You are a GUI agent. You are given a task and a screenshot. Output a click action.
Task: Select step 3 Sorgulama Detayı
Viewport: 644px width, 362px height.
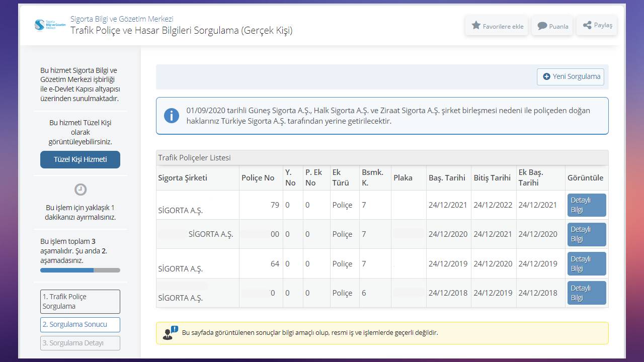(80, 343)
